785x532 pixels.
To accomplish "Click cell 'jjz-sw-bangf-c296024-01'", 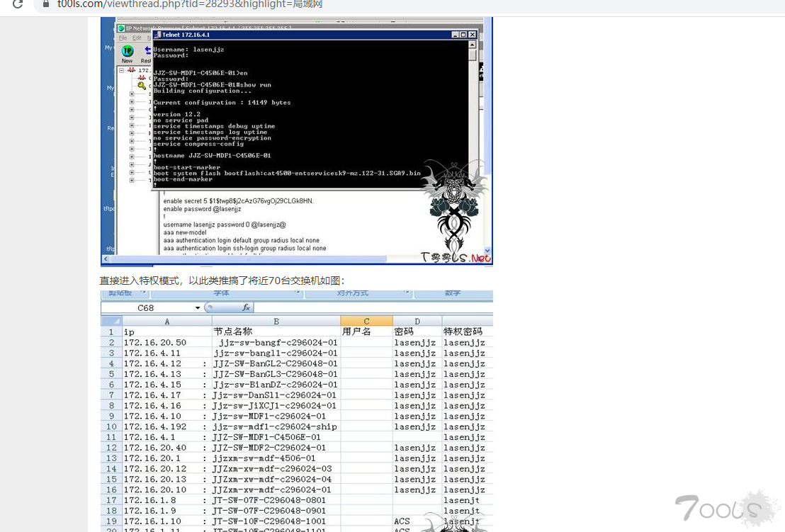I will pyautogui.click(x=276, y=342).
